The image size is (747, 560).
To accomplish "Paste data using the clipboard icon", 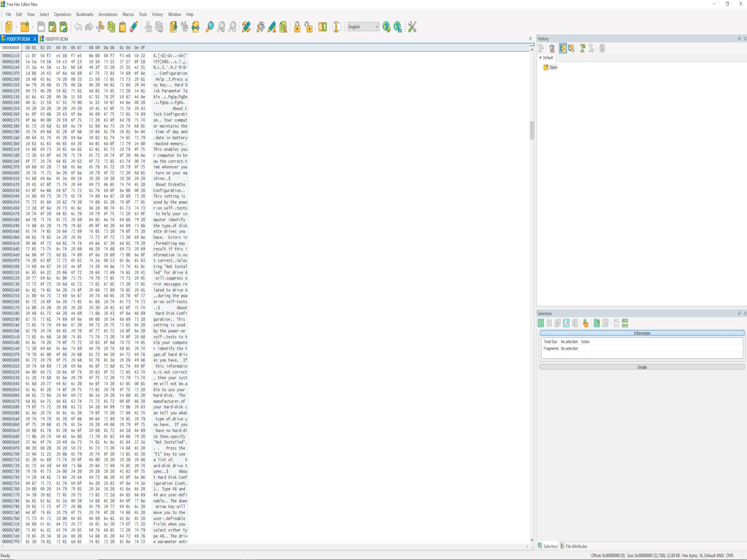I will pos(122,27).
